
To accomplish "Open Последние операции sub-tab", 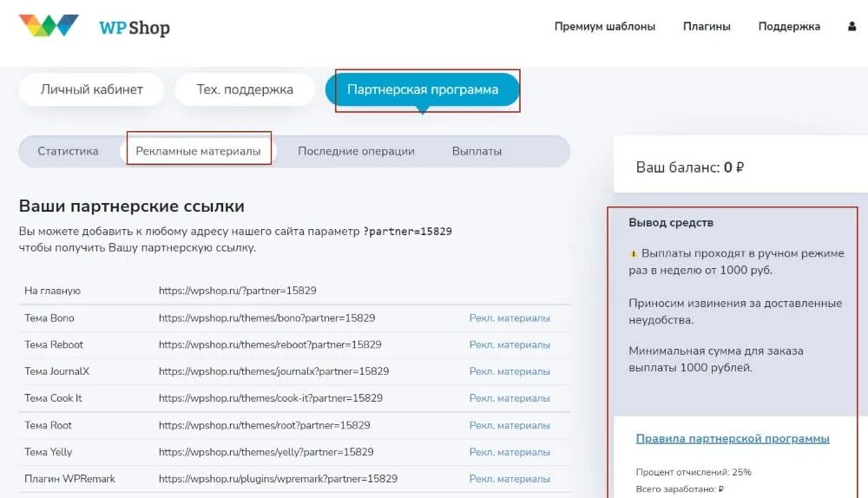I will pos(356,151).
